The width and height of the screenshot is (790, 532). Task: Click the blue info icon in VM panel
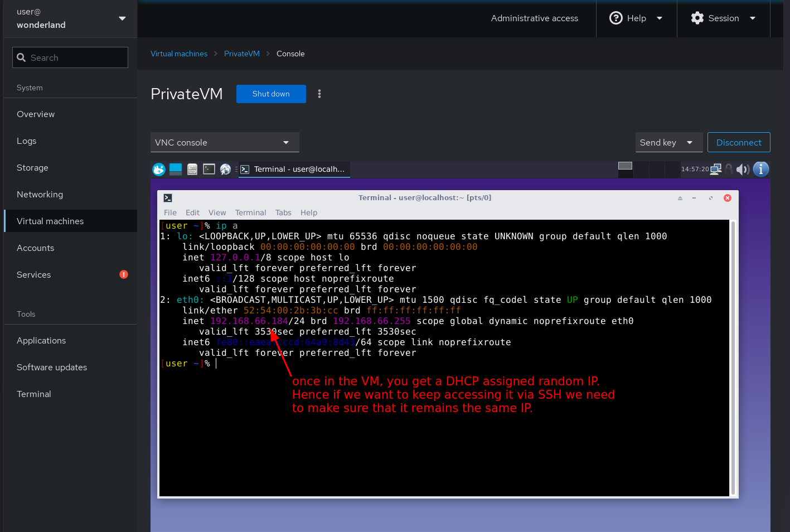click(x=761, y=169)
